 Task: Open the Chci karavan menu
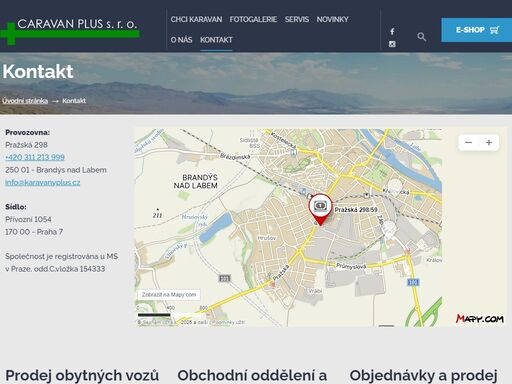click(x=196, y=19)
